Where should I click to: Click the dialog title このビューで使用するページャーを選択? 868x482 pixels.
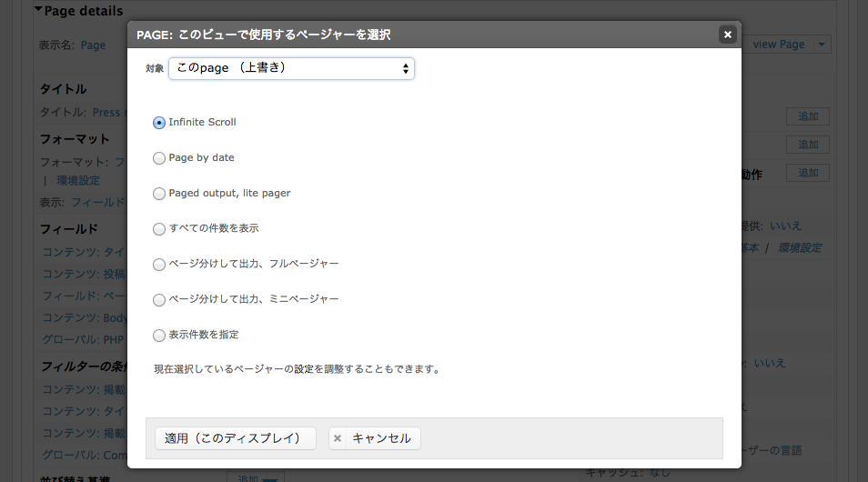tap(285, 35)
